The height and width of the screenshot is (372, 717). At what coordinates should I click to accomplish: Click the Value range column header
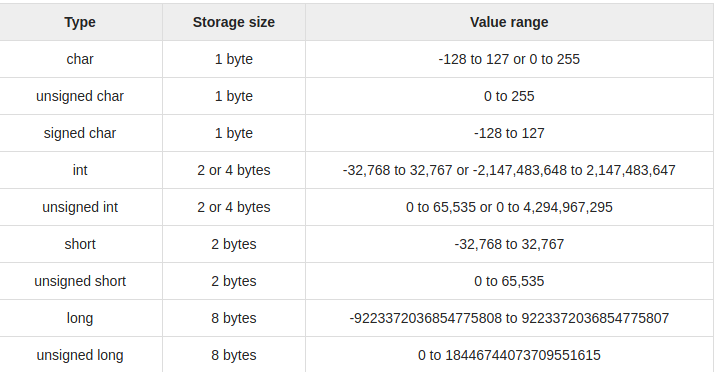click(509, 22)
